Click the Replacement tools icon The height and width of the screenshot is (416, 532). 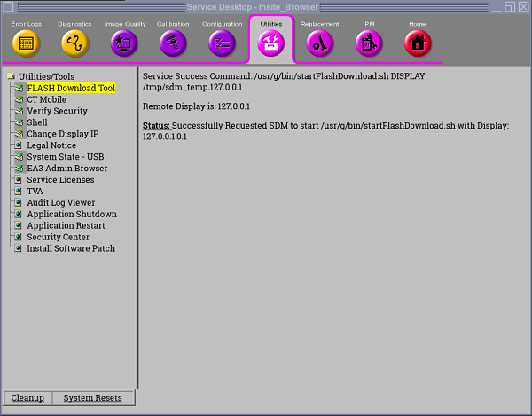tap(319, 42)
